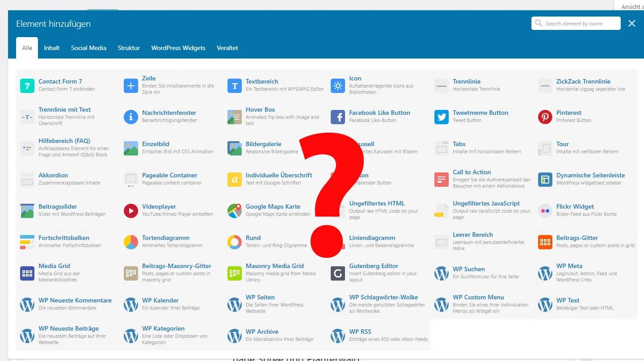Screen dimensions: 644x361
Task: Pick the Pinterest button icon
Action: pos(545,117)
